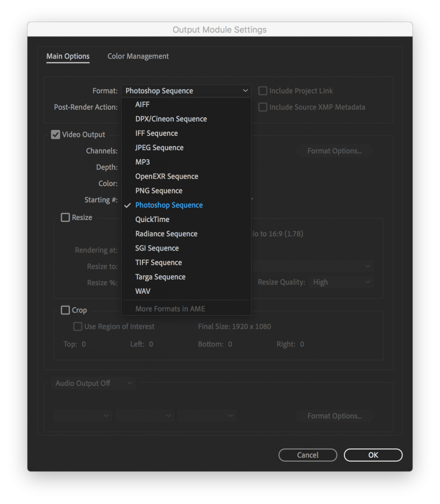Pick IFF Sequence in the format list
440x504 pixels.
pyautogui.click(x=186, y=133)
